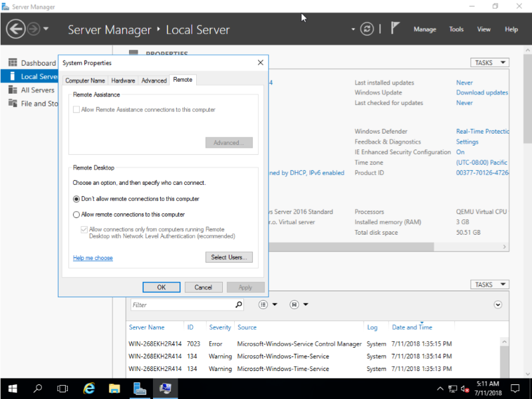Image resolution: width=532 pixels, height=399 pixels.
Task: Open the events list criteria icon
Action: click(x=263, y=305)
